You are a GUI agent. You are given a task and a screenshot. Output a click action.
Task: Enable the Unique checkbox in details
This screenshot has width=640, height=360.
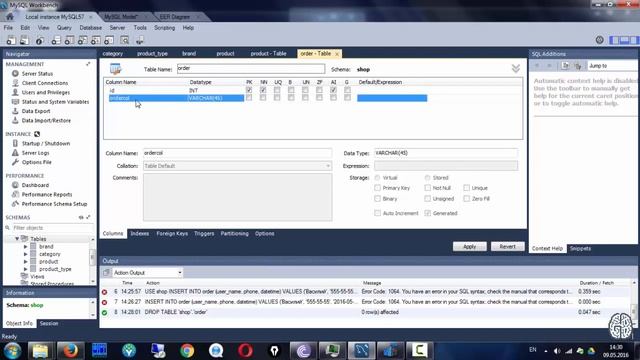(x=467, y=188)
